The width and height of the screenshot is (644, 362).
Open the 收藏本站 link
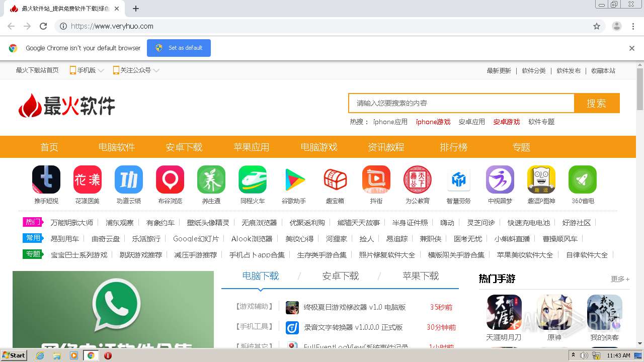(603, 71)
